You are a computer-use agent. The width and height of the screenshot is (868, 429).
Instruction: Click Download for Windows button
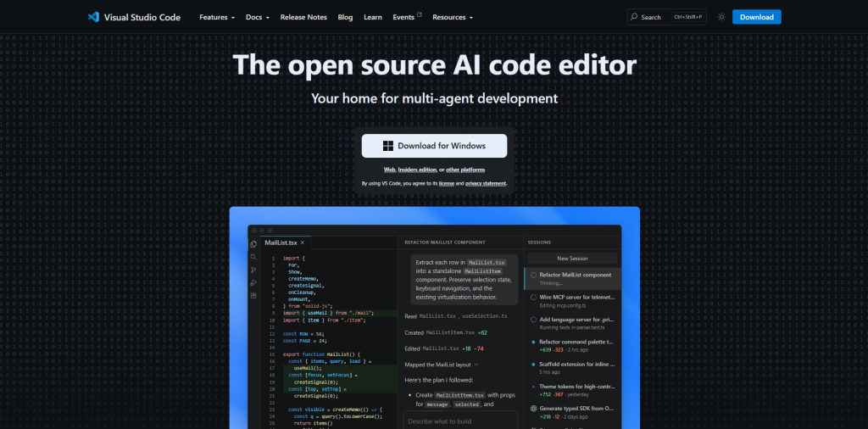[x=434, y=146]
